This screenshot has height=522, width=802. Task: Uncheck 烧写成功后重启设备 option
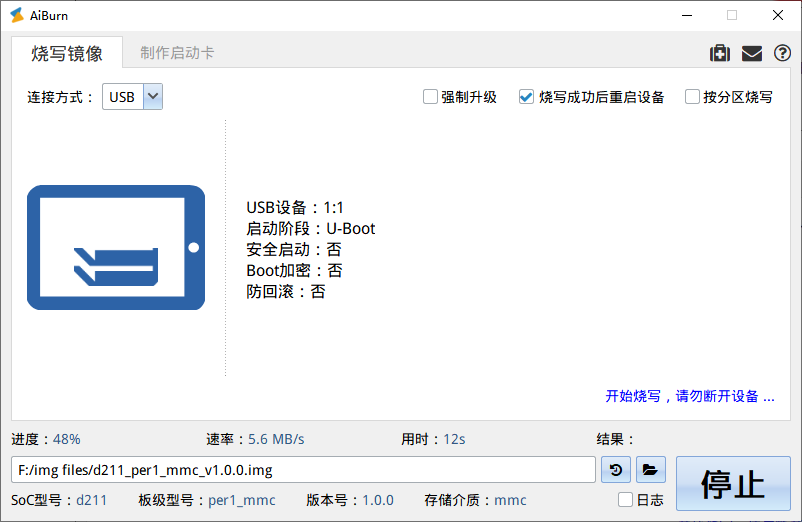(x=526, y=97)
